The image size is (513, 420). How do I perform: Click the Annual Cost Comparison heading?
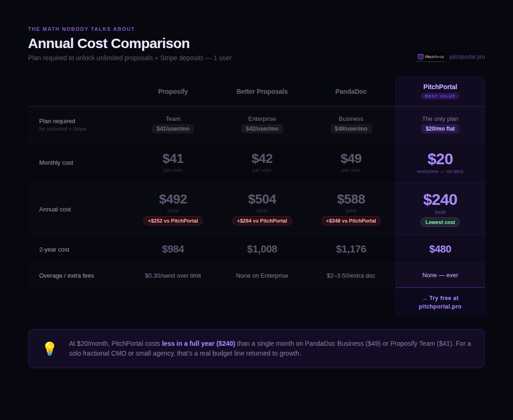tap(109, 43)
